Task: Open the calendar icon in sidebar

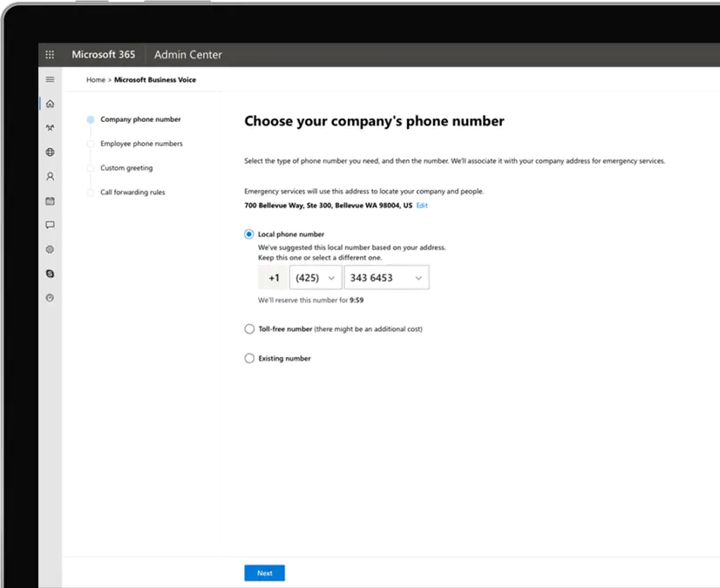Action: (50, 201)
